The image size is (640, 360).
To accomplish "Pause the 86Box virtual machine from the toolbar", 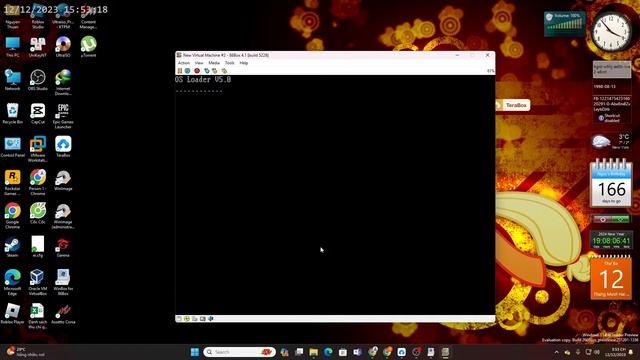I will [x=180, y=71].
